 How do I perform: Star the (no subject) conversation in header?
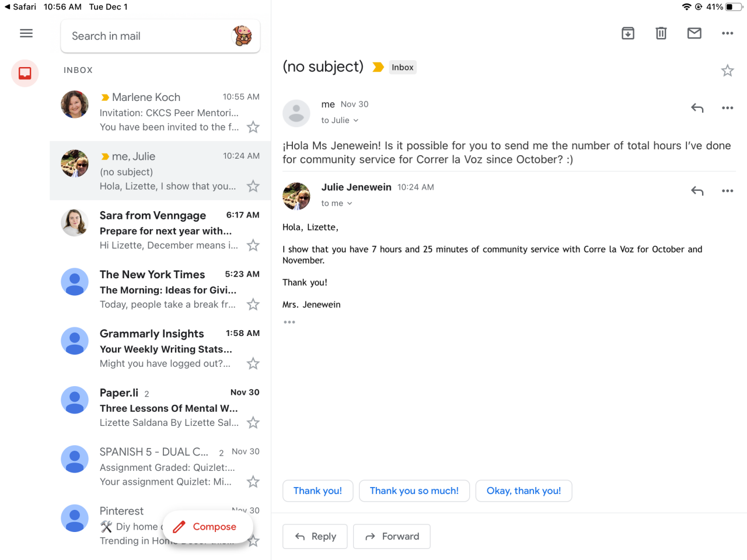[x=727, y=71]
